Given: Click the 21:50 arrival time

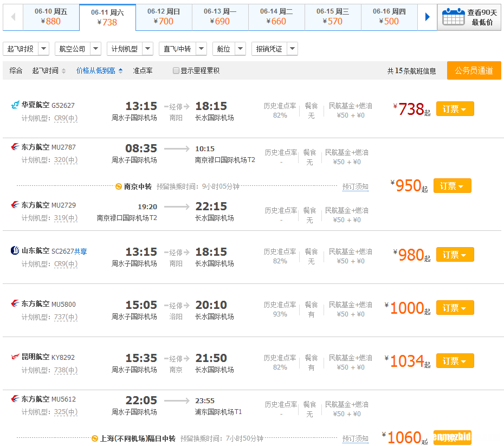Looking at the screenshot, I should pos(211,358).
